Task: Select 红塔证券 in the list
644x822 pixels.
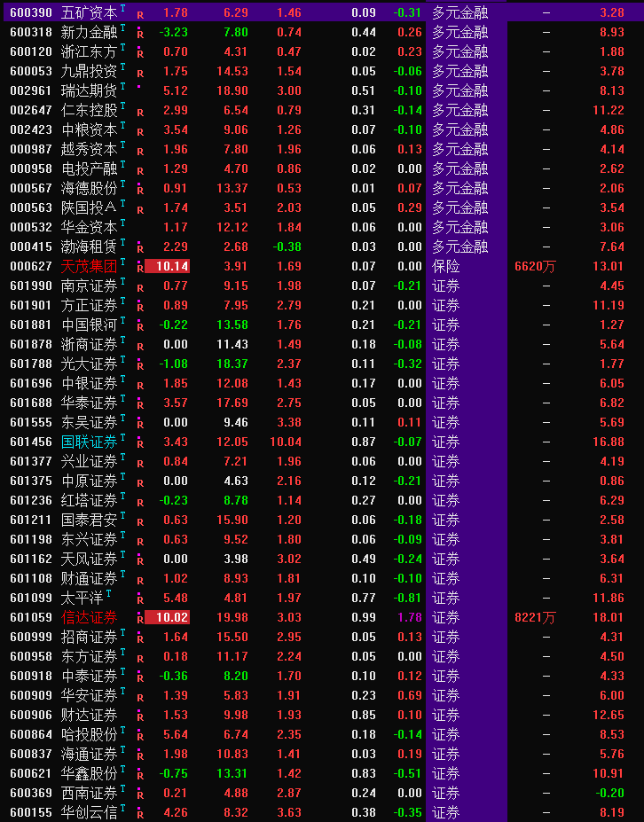Action: (89, 501)
